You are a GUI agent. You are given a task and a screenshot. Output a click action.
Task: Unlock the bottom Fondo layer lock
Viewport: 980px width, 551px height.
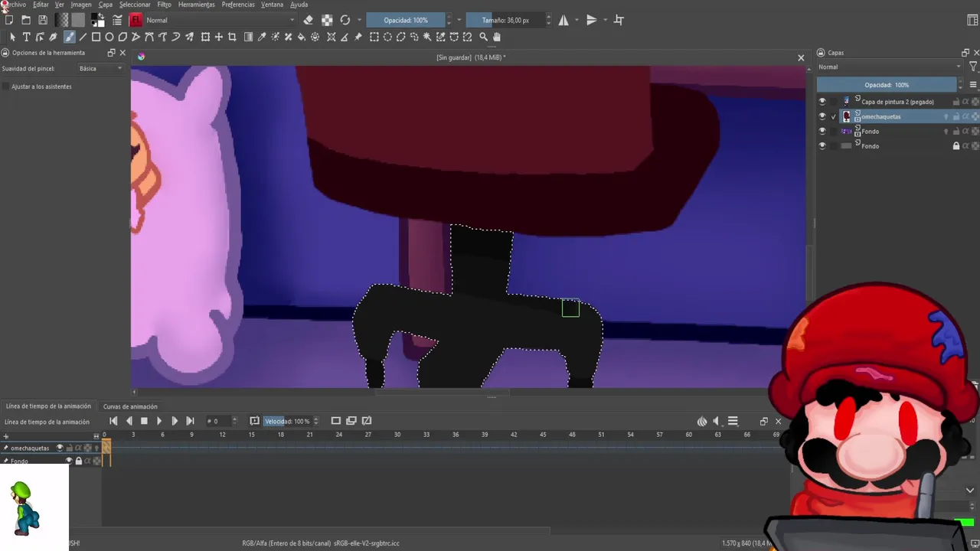click(955, 145)
